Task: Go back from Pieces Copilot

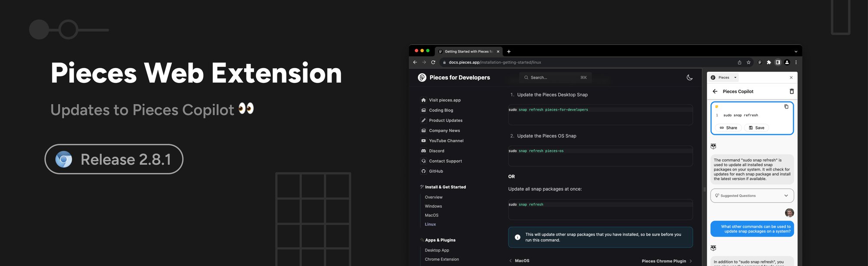Action: (x=715, y=92)
